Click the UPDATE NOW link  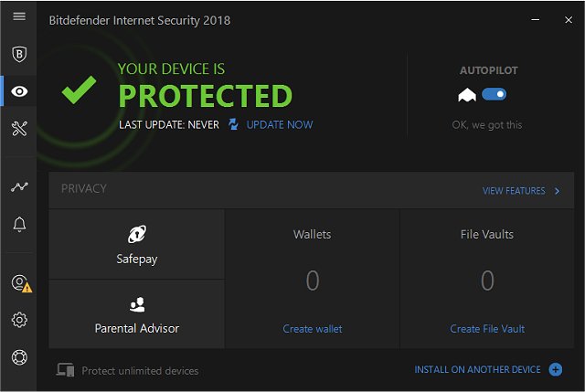(x=279, y=124)
